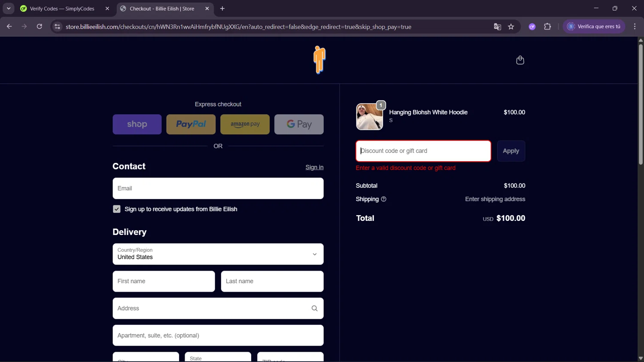Expand the Country/Region dropdown
The height and width of the screenshot is (362, 644).
click(x=218, y=254)
